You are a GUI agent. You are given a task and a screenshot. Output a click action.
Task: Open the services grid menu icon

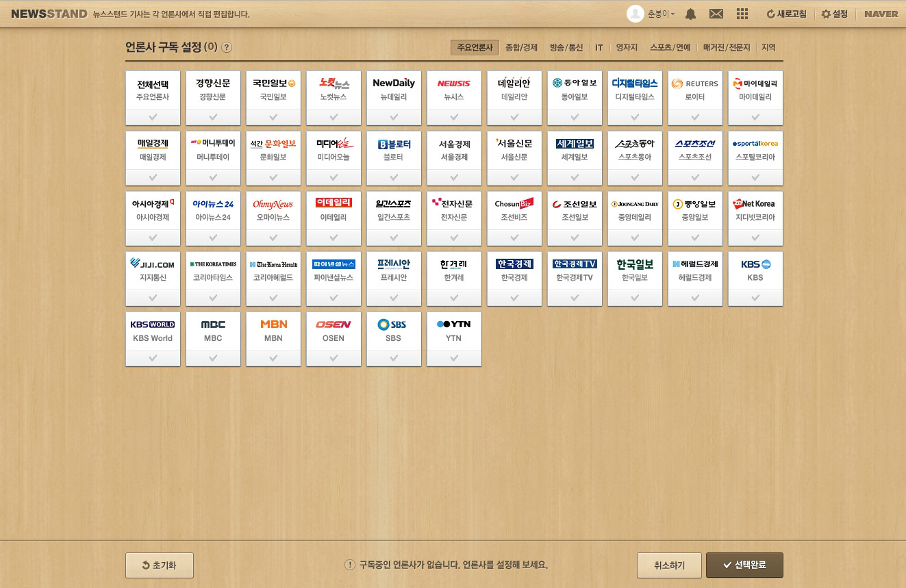[x=742, y=14]
